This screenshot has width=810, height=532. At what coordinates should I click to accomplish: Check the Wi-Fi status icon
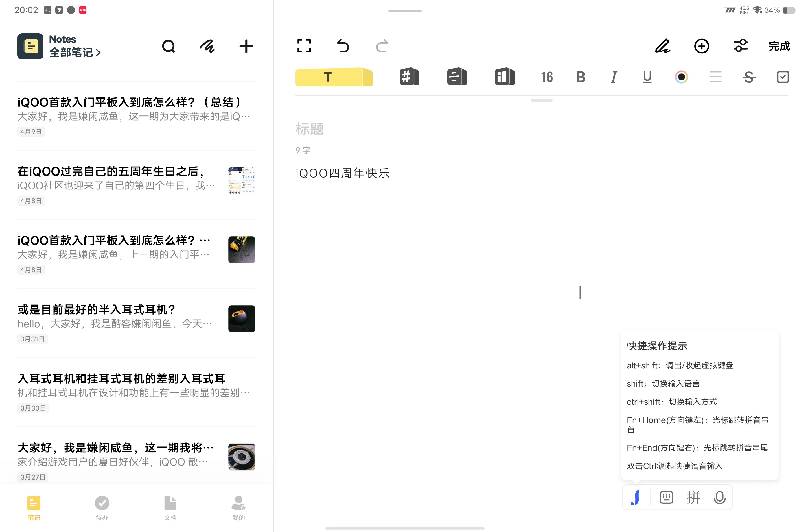(x=757, y=10)
